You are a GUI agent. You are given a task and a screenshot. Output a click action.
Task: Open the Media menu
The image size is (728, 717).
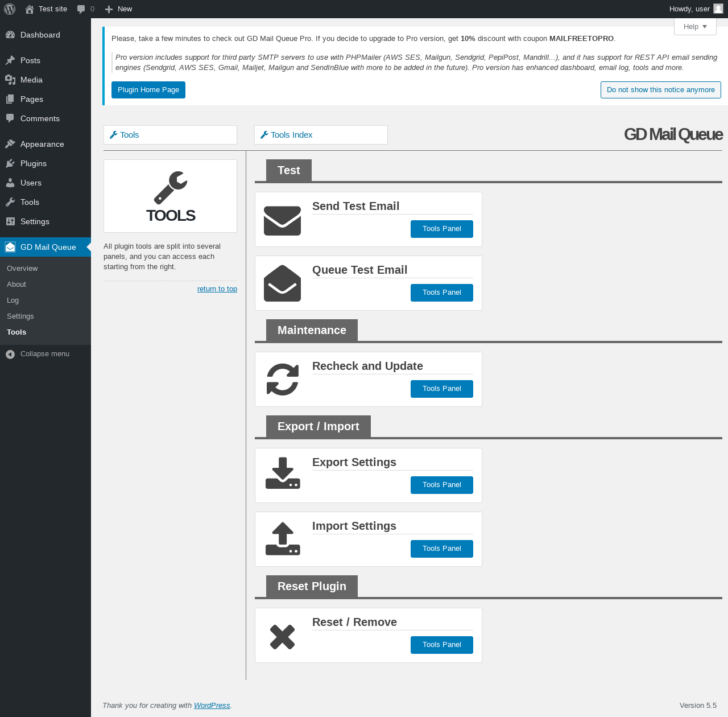click(45, 80)
